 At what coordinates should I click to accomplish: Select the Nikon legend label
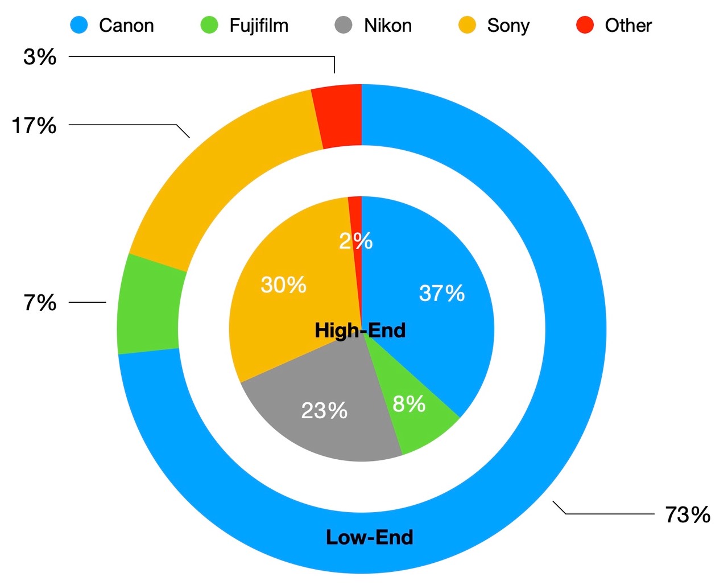pos(388,26)
